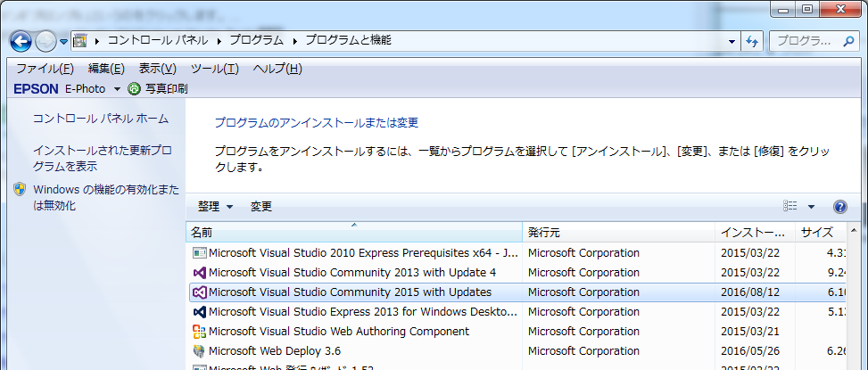The width and height of the screenshot is (868, 370).
Task: Sort by インストー... date column header
Action: click(755, 233)
